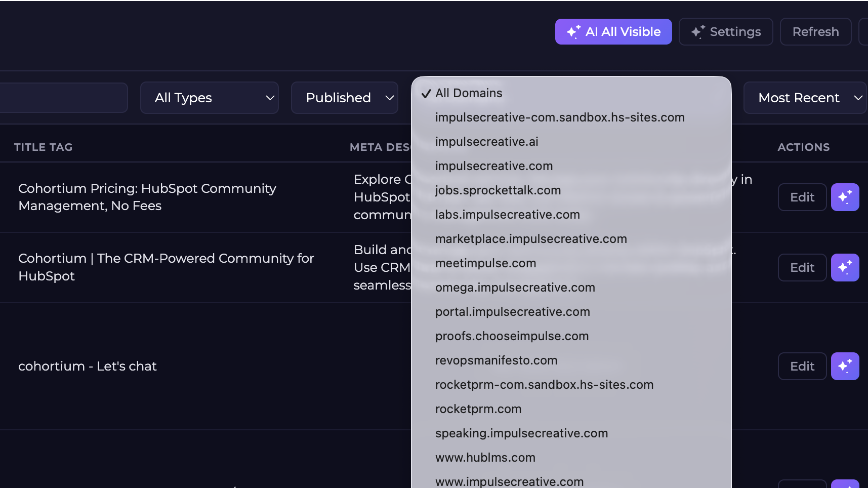Screen dimensions: 868x488
Task: Click the Cohortium Pricing title text
Action: point(147,197)
